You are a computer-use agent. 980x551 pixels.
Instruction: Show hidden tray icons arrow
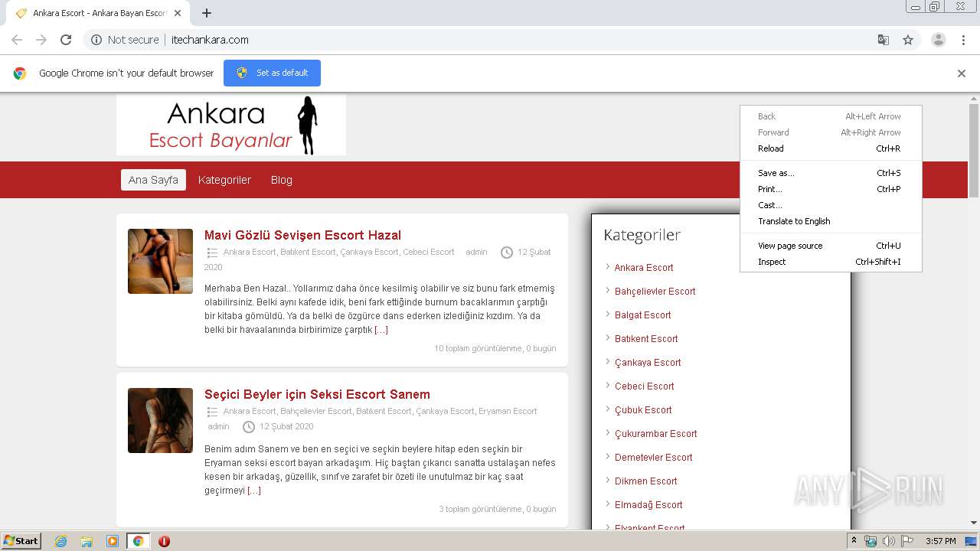click(854, 541)
